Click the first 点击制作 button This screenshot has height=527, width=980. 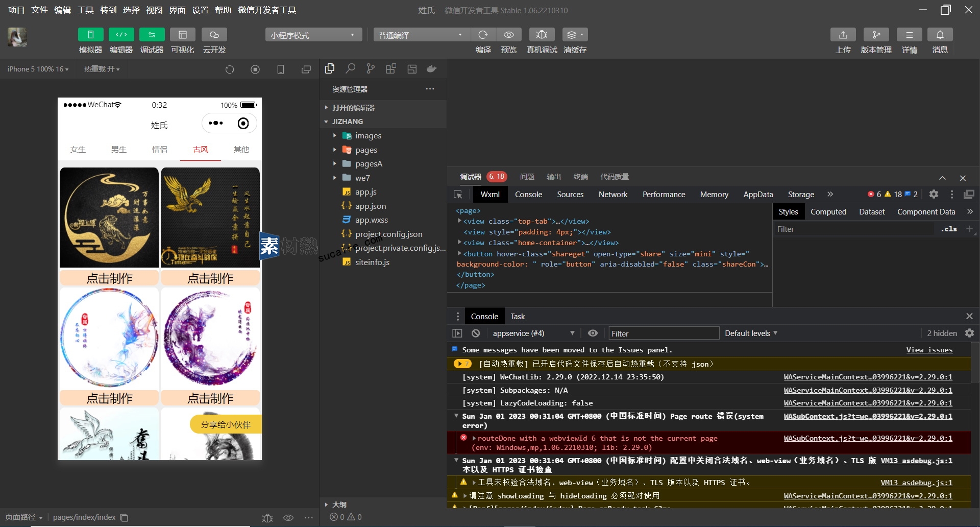pyautogui.click(x=109, y=278)
